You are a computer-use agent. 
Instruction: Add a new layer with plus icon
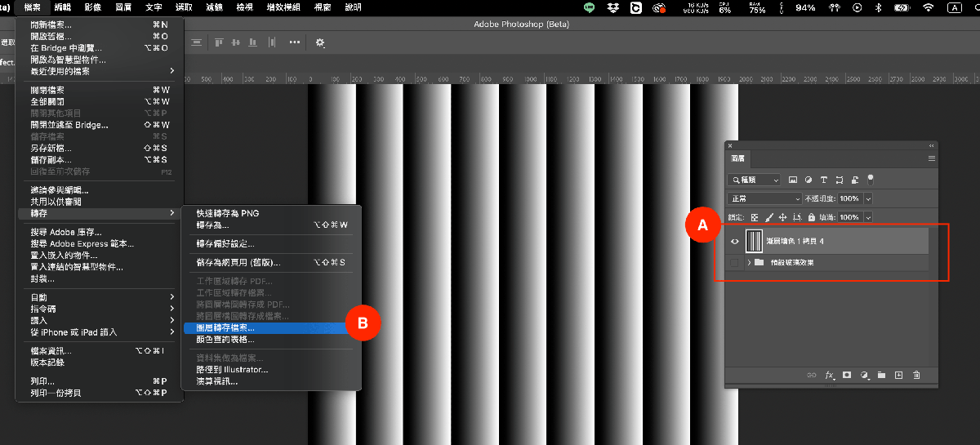point(898,375)
